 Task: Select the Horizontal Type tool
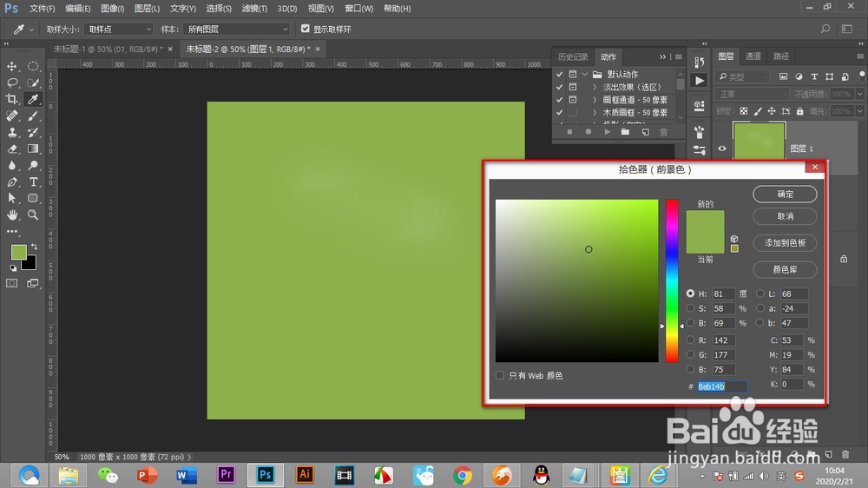[x=33, y=181]
